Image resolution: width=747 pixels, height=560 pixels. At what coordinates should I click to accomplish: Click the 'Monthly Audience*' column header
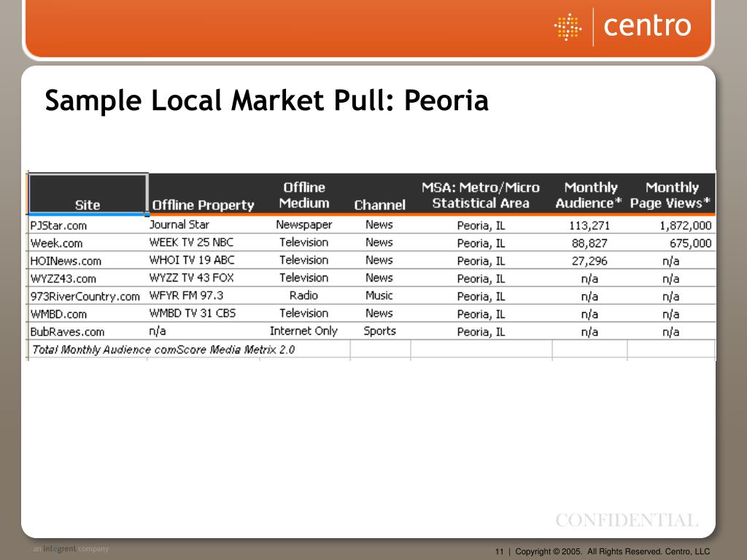point(589,195)
